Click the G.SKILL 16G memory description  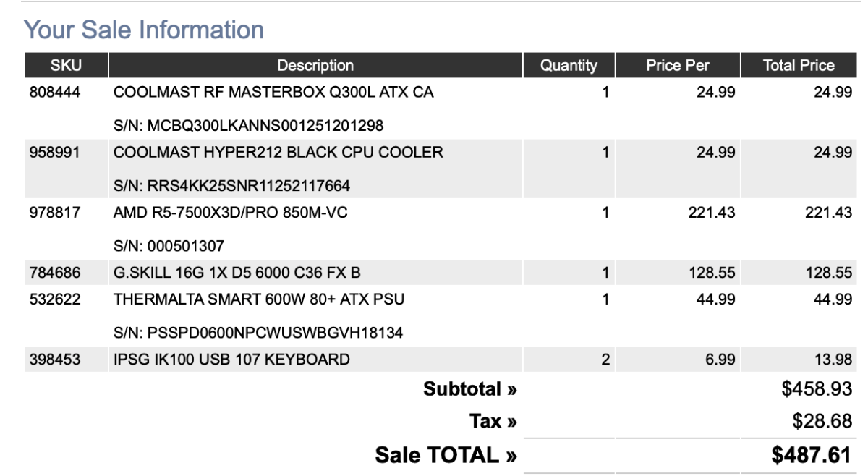(237, 273)
